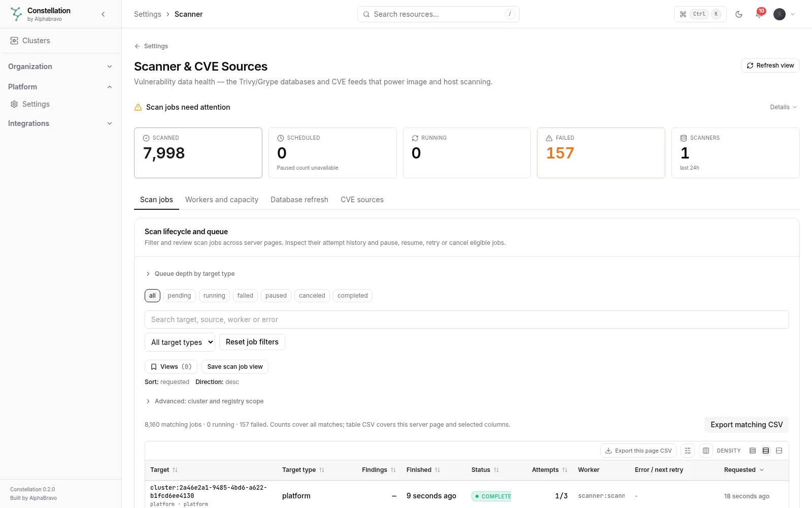Viewport: 812px width, 508px height.
Task: Sort by Attempts column arrows
Action: click(565, 470)
